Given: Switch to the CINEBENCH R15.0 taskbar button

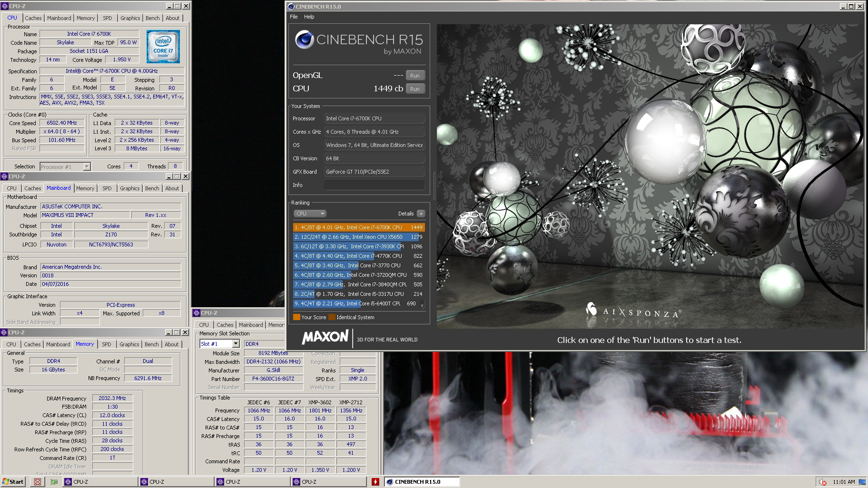Looking at the screenshot, I should 422,482.
